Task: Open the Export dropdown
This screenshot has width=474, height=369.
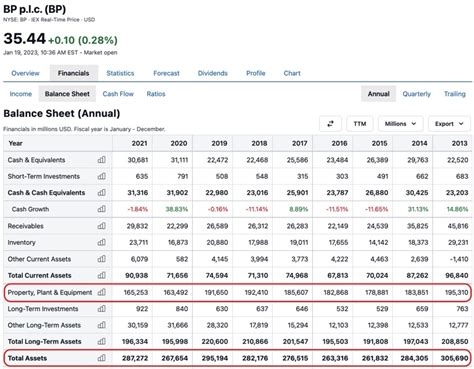Action: 449,124
